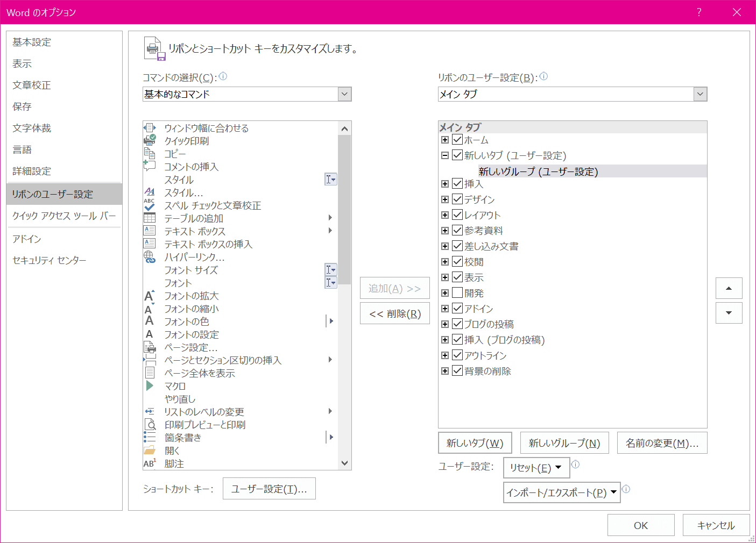Click the command list scrollbar down arrow
The width and height of the screenshot is (756, 543).
345,463
